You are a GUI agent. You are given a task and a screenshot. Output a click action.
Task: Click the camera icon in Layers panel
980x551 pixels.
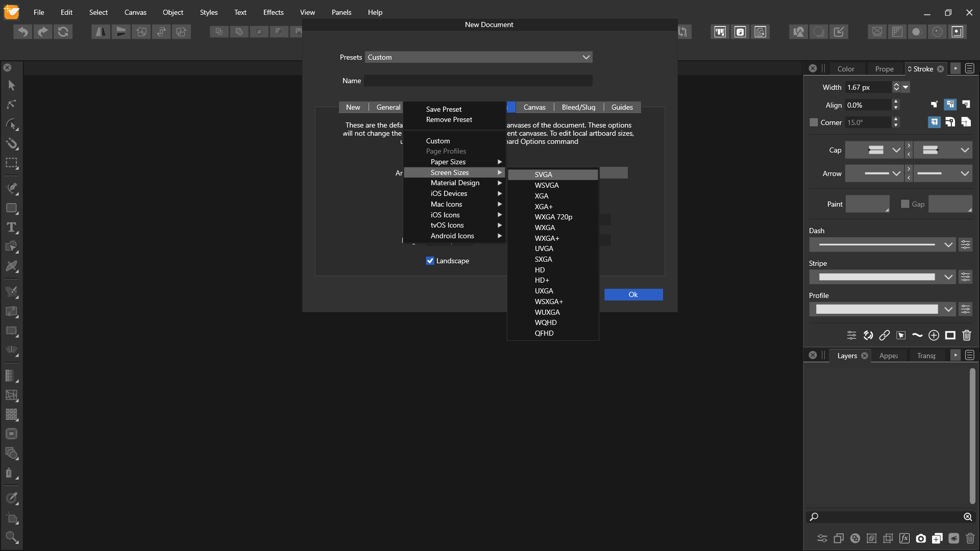pos(920,538)
